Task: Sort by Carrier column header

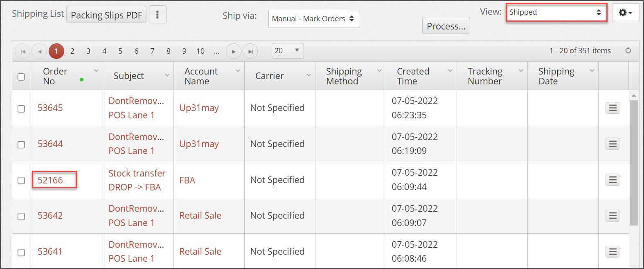Action: [x=269, y=76]
